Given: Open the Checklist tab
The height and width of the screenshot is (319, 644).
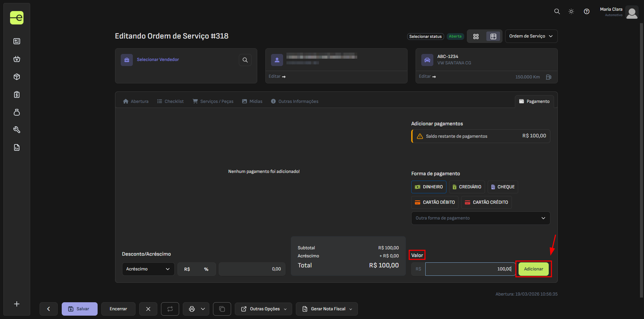Looking at the screenshot, I should [170, 102].
